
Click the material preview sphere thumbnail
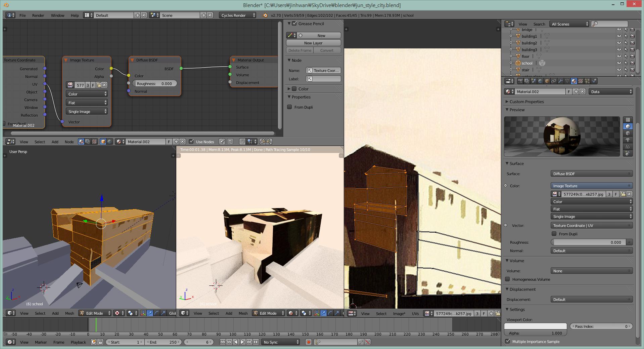coord(562,136)
